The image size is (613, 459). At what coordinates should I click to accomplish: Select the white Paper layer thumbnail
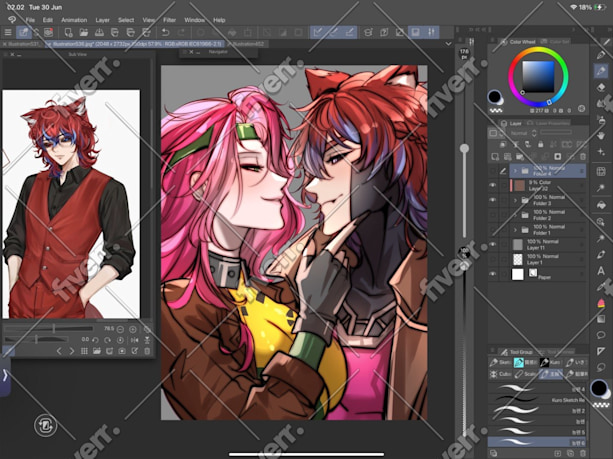518,274
